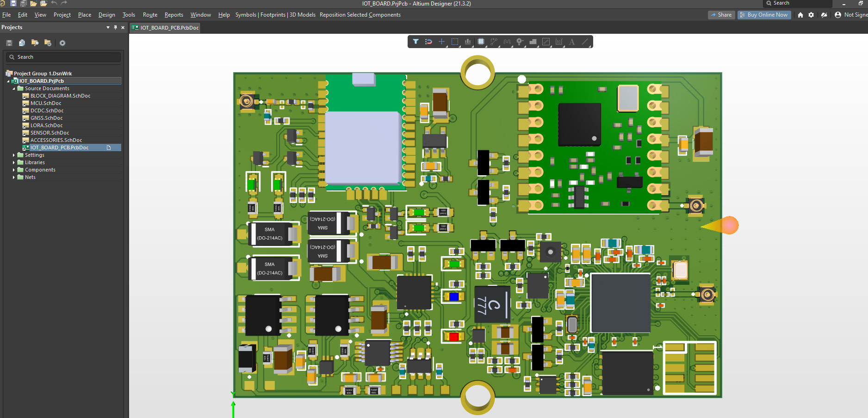Click the rectangle selection tool icon
Screen dimensions: 868x418
455,42
